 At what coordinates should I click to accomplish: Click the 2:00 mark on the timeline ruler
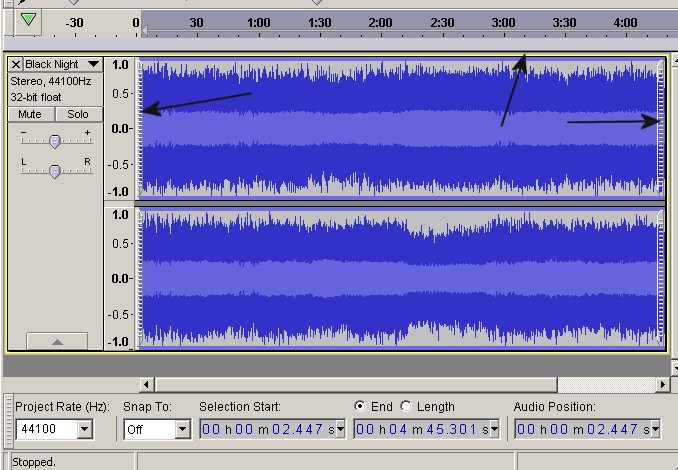coord(380,22)
